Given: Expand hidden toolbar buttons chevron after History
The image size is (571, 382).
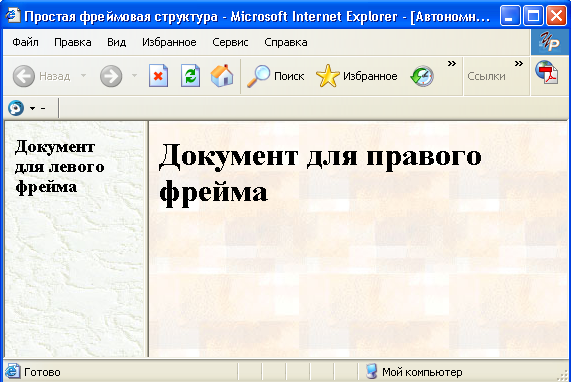Looking at the screenshot, I should coord(452,63).
